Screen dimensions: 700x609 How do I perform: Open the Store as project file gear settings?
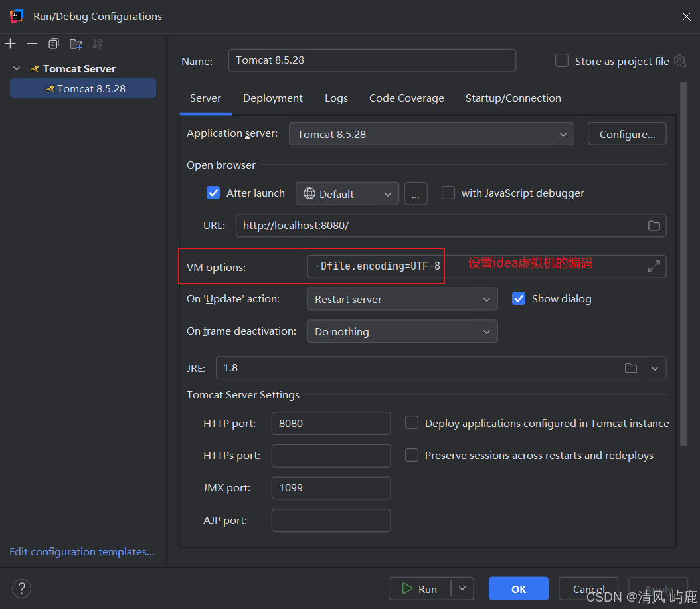679,60
